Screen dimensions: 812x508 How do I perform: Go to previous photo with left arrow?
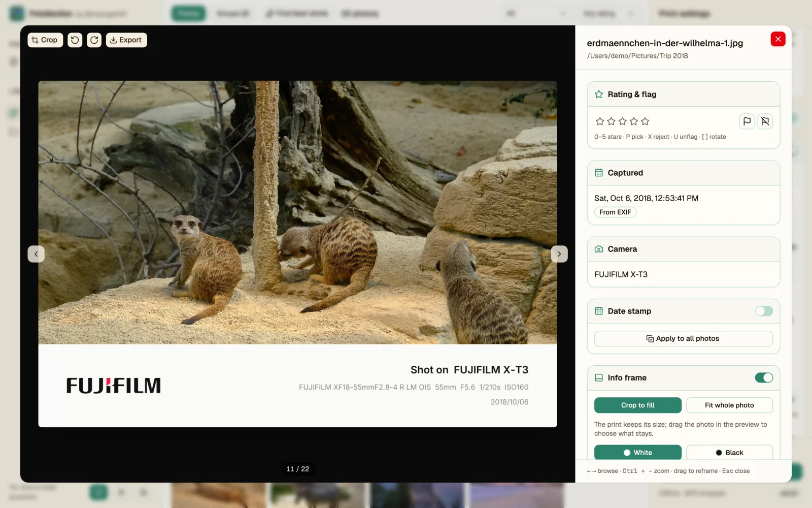(x=36, y=254)
